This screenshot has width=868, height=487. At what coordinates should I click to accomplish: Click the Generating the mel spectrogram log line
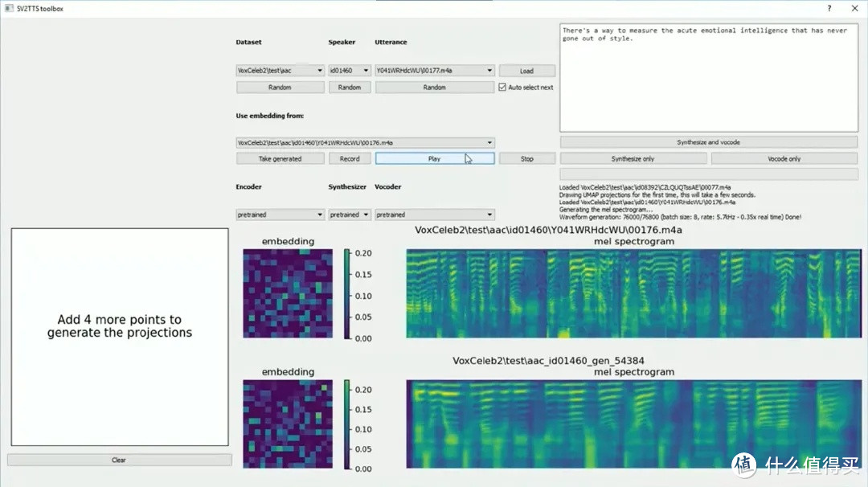(x=606, y=210)
